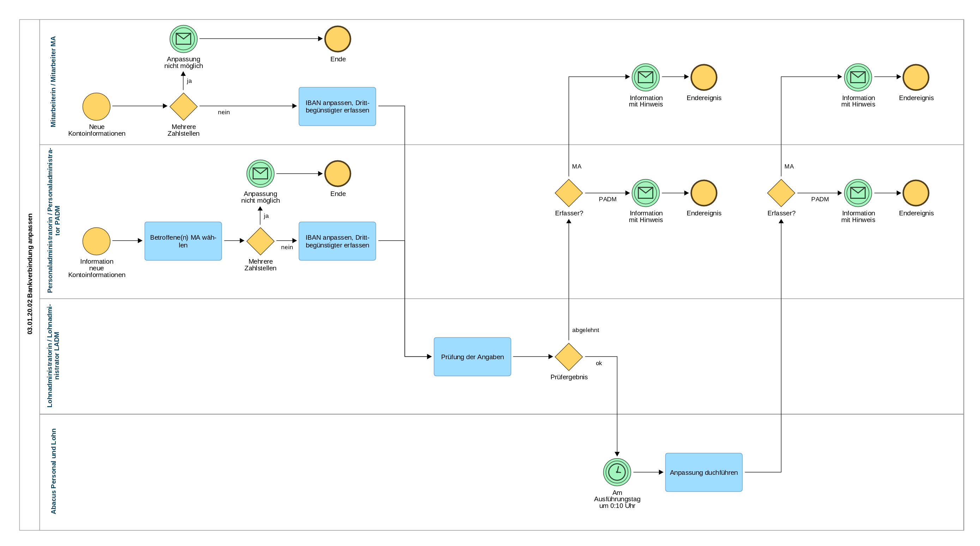The height and width of the screenshot is (546, 980).
Task: Click the 'Mehrere Zahlstellen' gateway in the PADM lane
Action: coord(260,241)
